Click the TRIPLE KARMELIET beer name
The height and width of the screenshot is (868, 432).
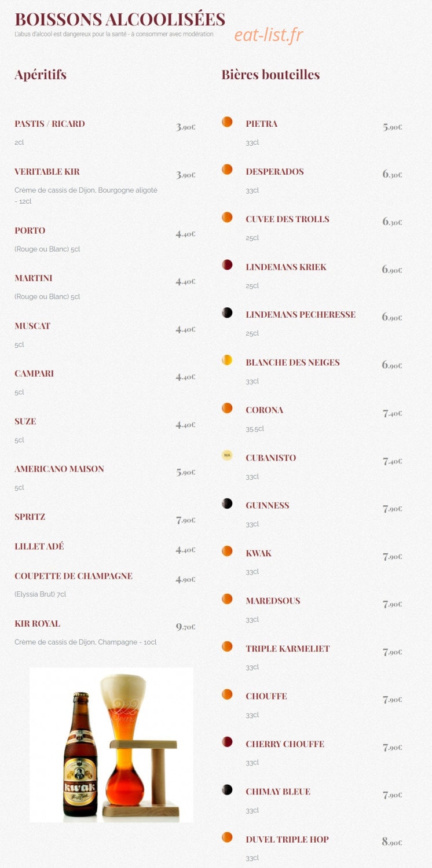pyautogui.click(x=287, y=649)
